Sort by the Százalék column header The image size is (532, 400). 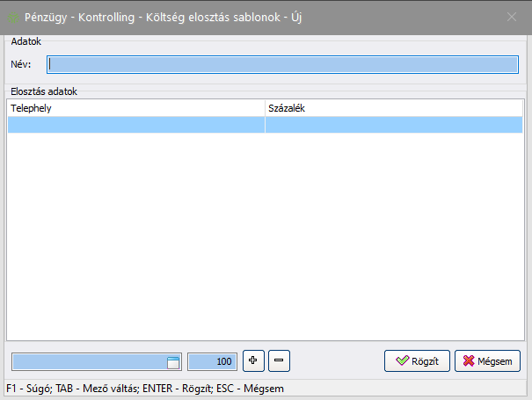393,107
